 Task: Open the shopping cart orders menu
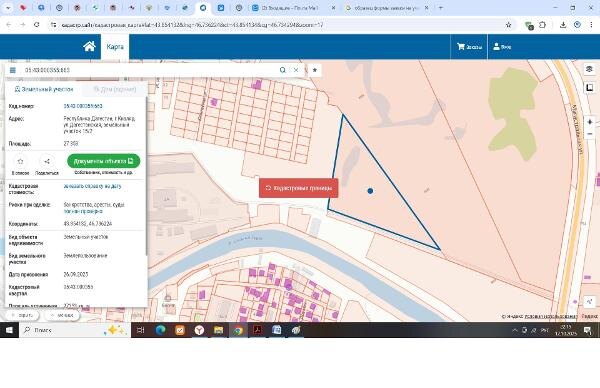tap(469, 47)
